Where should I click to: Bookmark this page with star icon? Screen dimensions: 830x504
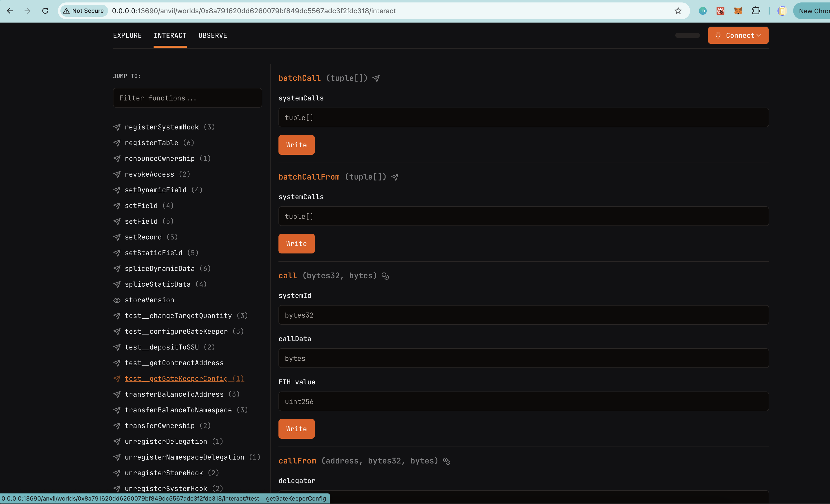click(x=678, y=11)
